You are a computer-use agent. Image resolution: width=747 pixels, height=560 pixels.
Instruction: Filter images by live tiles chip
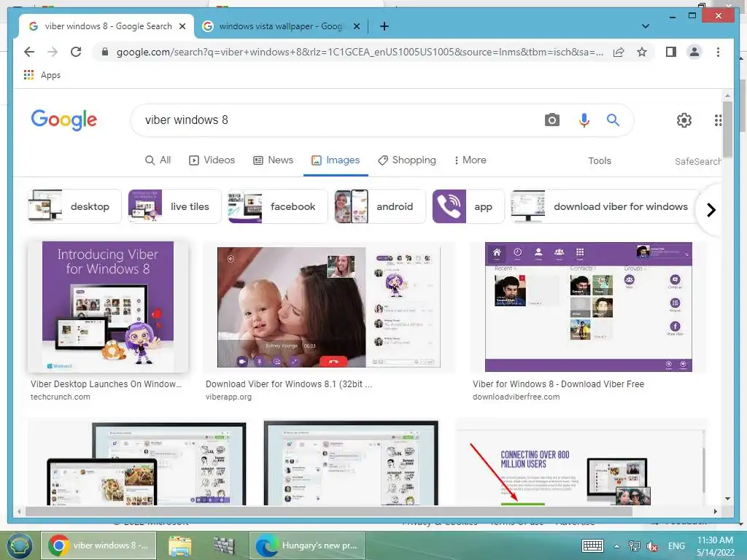point(174,206)
